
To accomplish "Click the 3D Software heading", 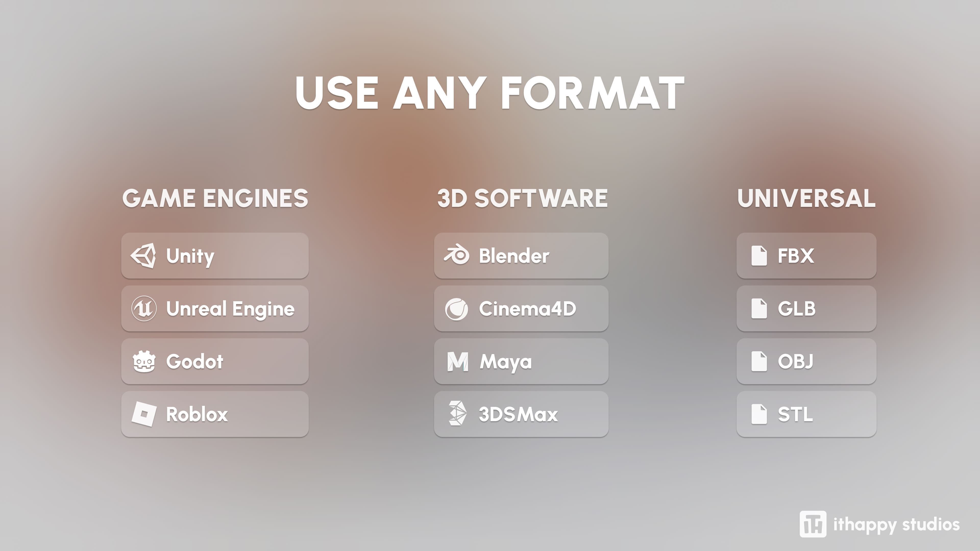I will (x=522, y=198).
